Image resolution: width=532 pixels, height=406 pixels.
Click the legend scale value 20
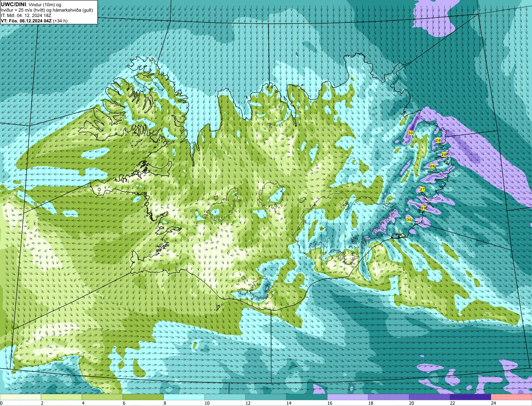coord(411,403)
